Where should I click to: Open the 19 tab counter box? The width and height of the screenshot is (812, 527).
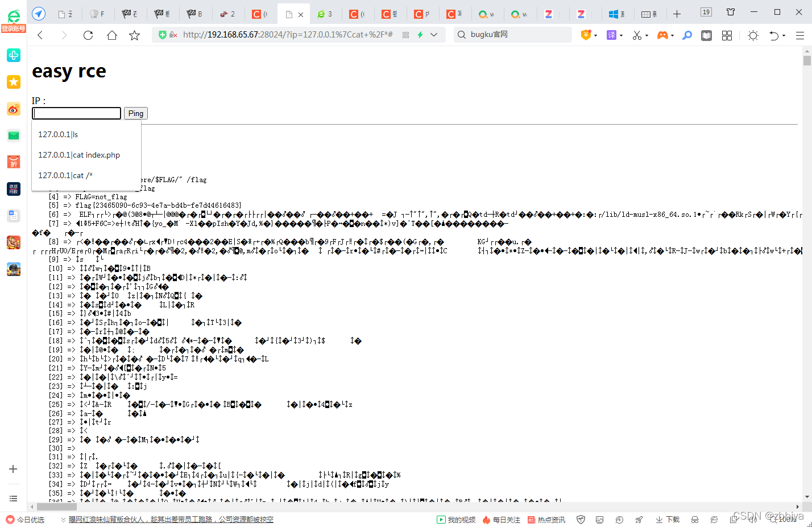pyautogui.click(x=706, y=12)
